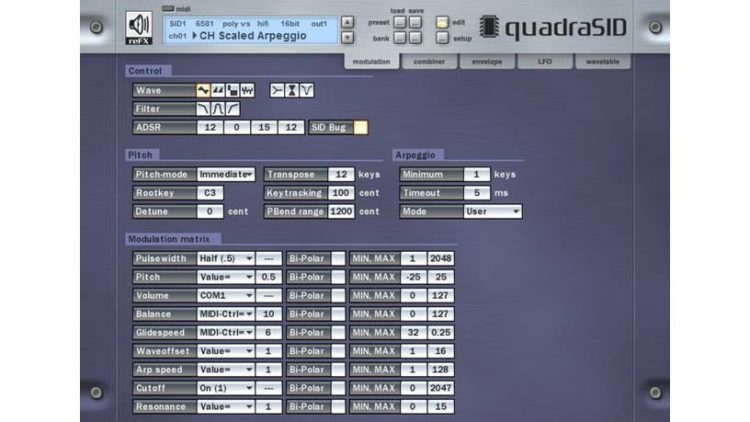The image size is (750, 422).
Task: Step to previous preset with up arrow
Action: coord(347,22)
